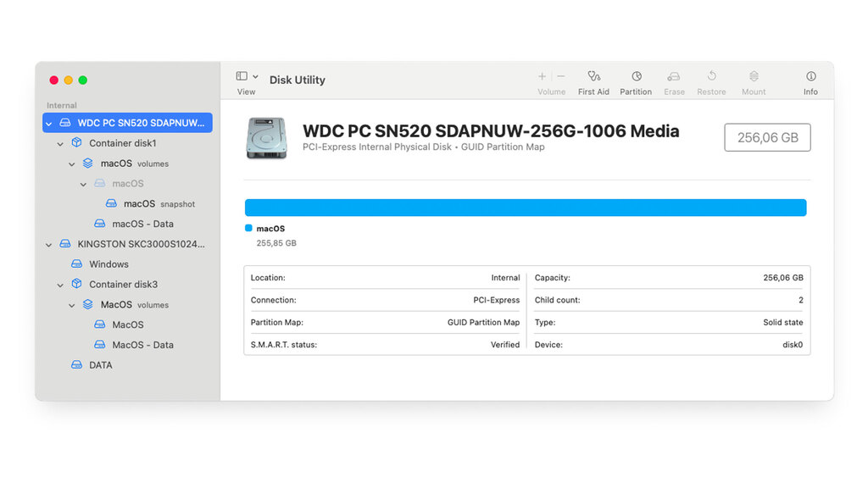This screenshot has height=488, width=868.
Task: Click the Container disk3 cube icon
Action: click(x=77, y=284)
